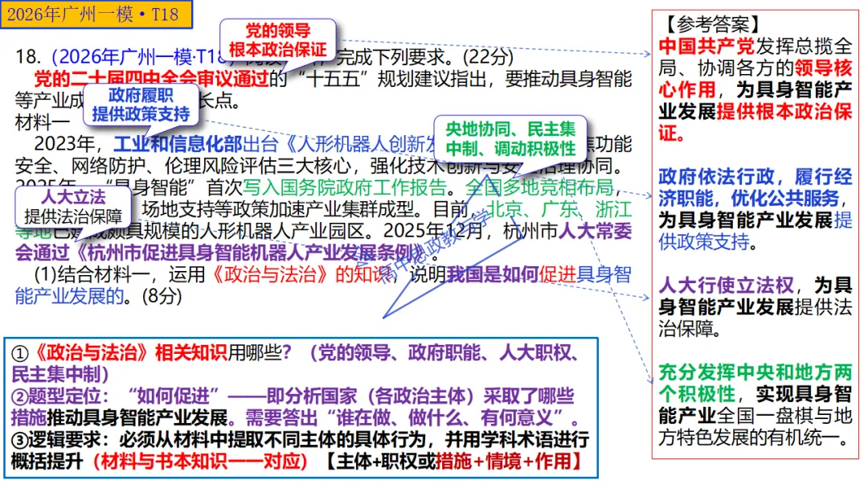
Task: Select the red "领导核心作用" in the reference answer
Action: [755, 79]
